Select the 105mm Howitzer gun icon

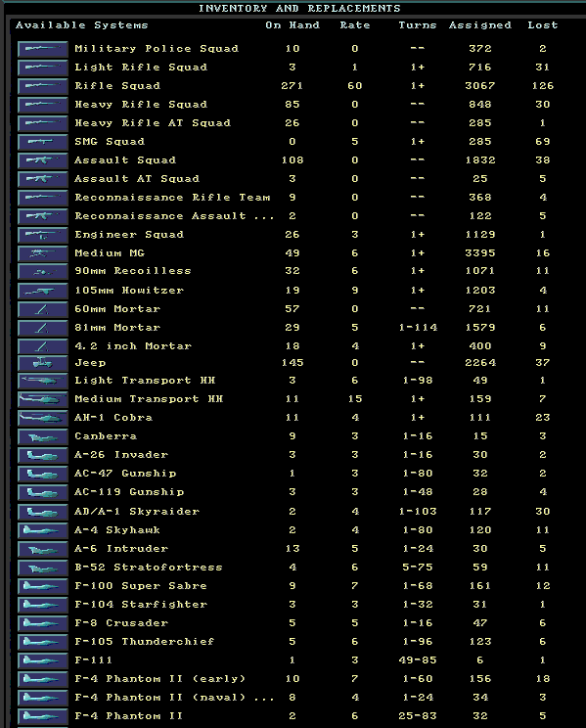click(43, 292)
